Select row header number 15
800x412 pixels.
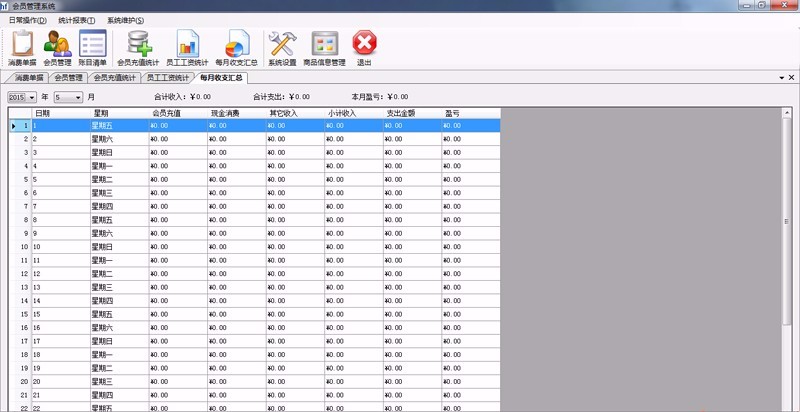pyautogui.click(x=20, y=314)
